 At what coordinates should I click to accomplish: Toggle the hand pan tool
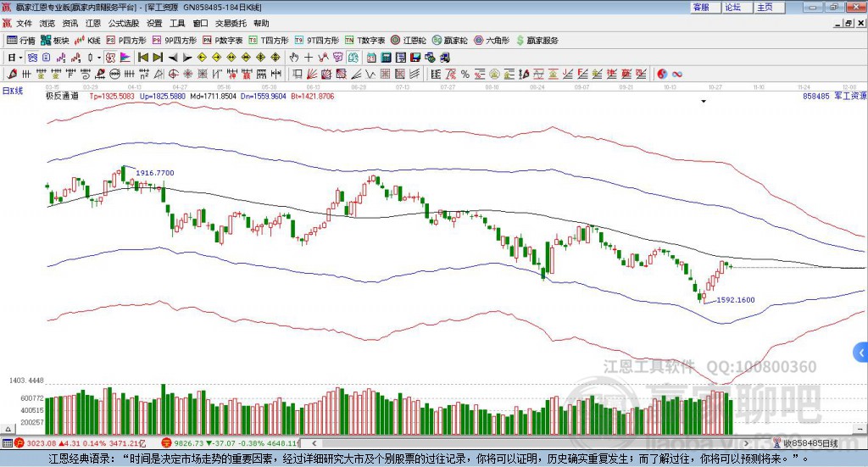coord(294,58)
